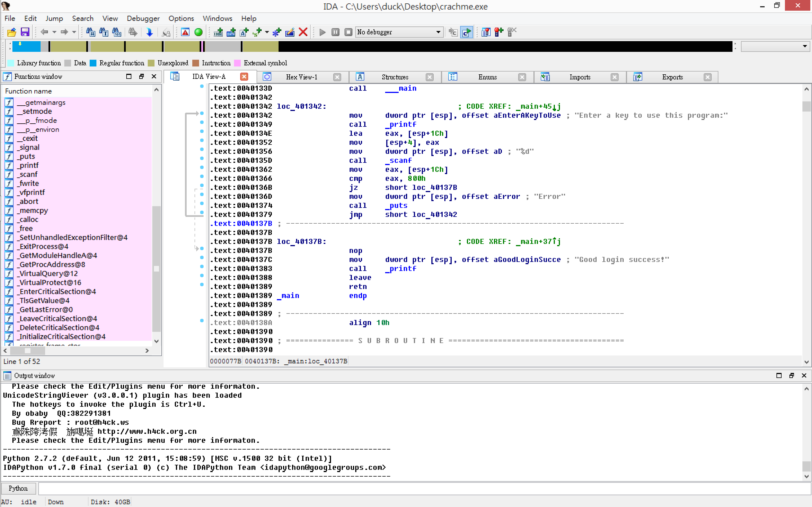Switch to the Hex View-1 tab

(301, 77)
